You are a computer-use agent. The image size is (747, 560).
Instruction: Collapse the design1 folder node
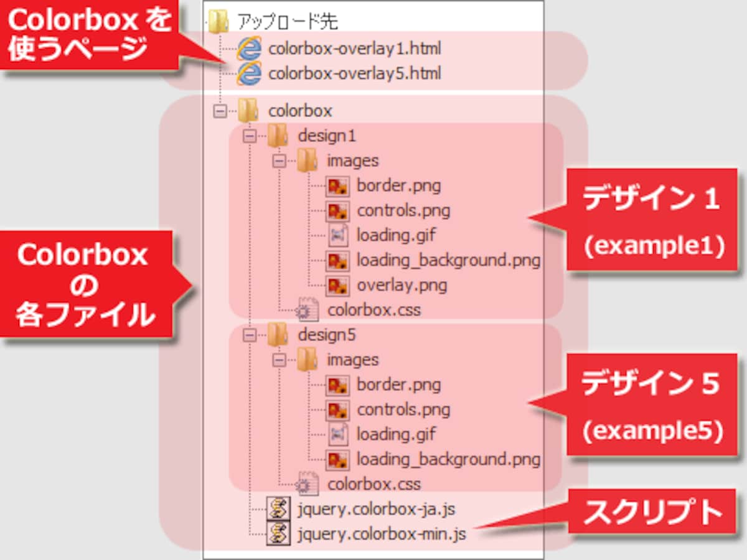click(x=249, y=136)
